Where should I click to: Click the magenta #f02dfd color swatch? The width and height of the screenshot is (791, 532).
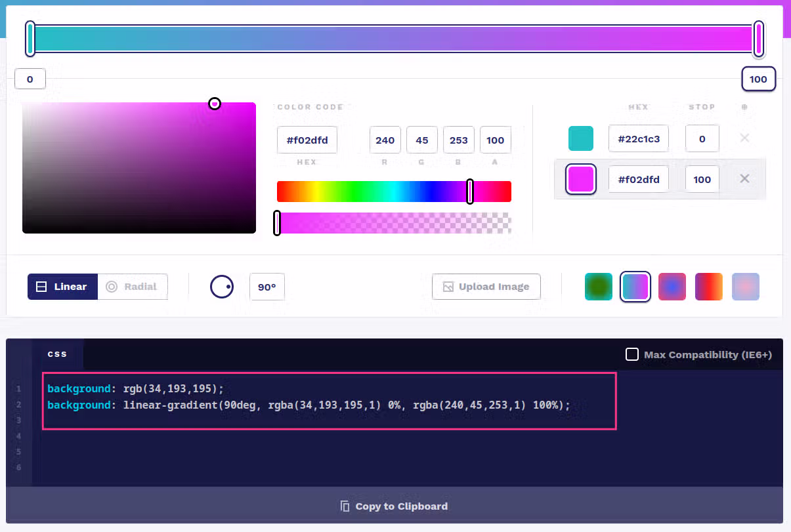coord(580,178)
